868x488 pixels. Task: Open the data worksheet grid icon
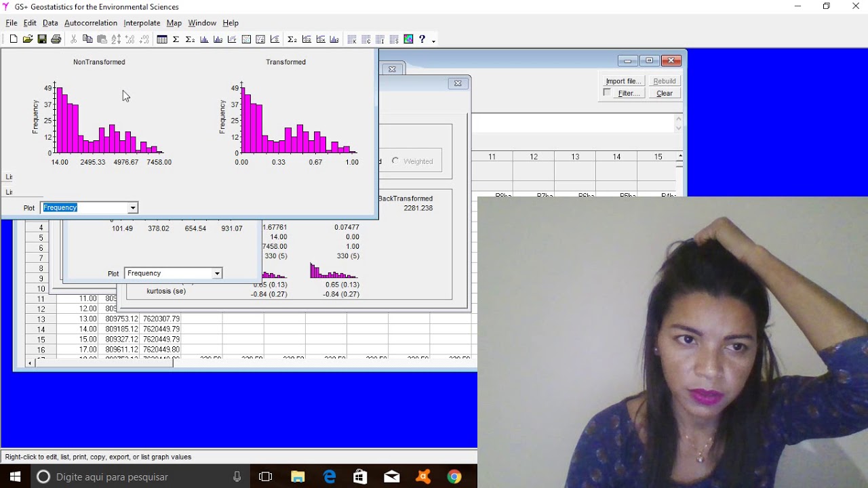coord(162,39)
